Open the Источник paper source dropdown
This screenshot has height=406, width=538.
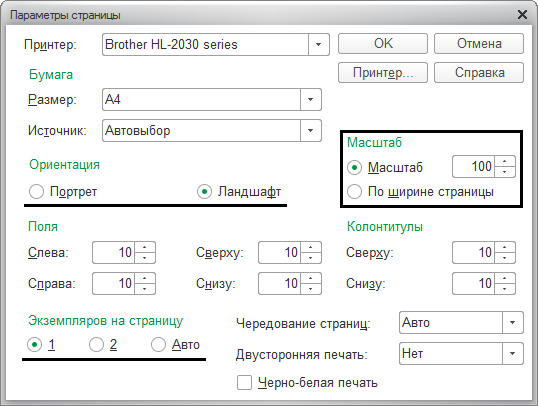point(311,130)
